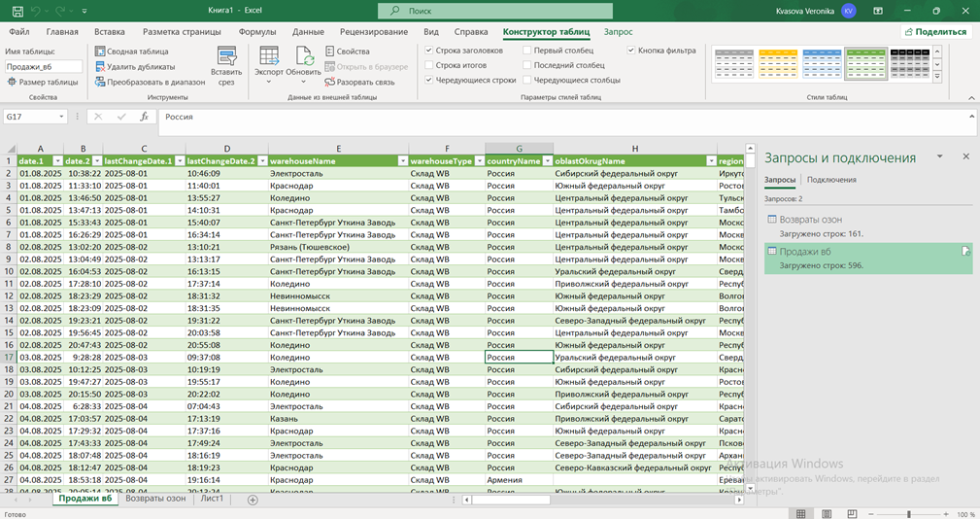
Task: Click Преобразовать в диапазон
Action: click(x=150, y=82)
